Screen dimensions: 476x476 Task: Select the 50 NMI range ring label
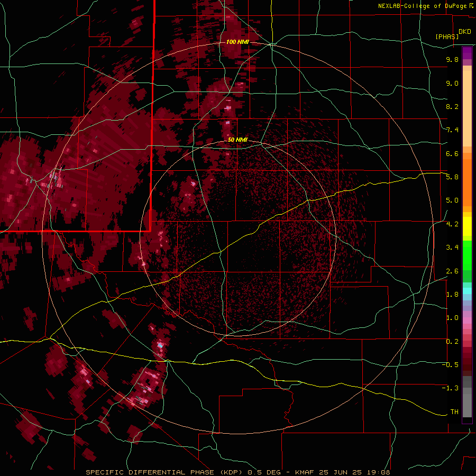coord(237,140)
